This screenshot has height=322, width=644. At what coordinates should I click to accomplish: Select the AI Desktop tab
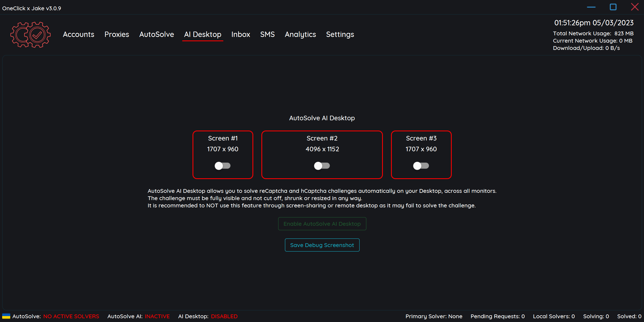(x=203, y=35)
